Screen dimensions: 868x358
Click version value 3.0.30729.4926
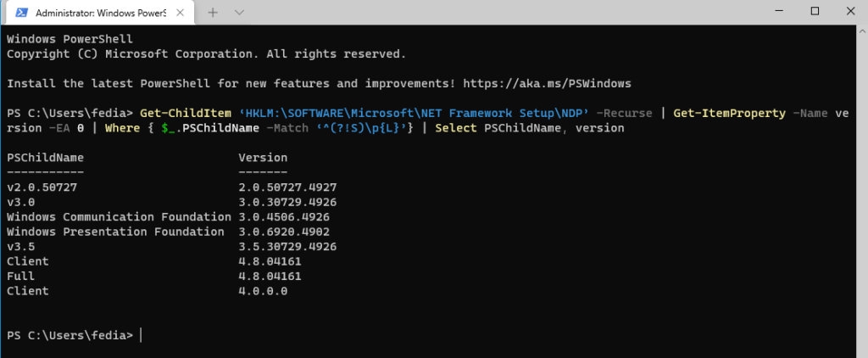(288, 202)
